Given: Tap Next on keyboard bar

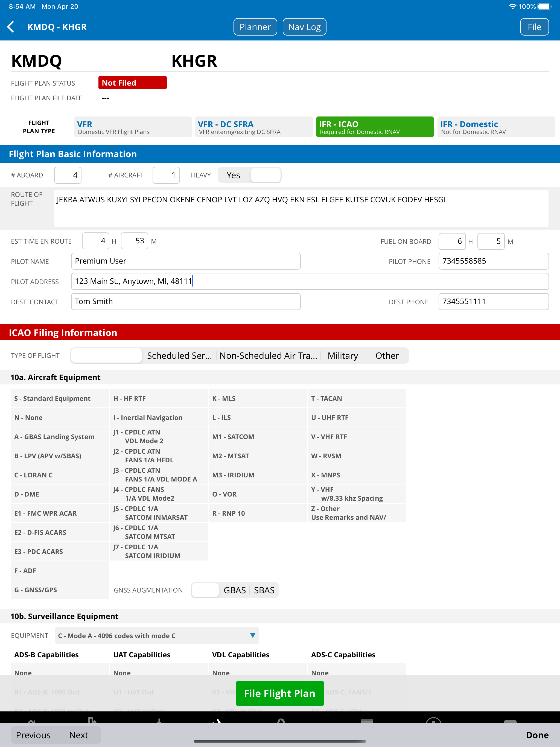Looking at the screenshot, I should click(78, 735).
